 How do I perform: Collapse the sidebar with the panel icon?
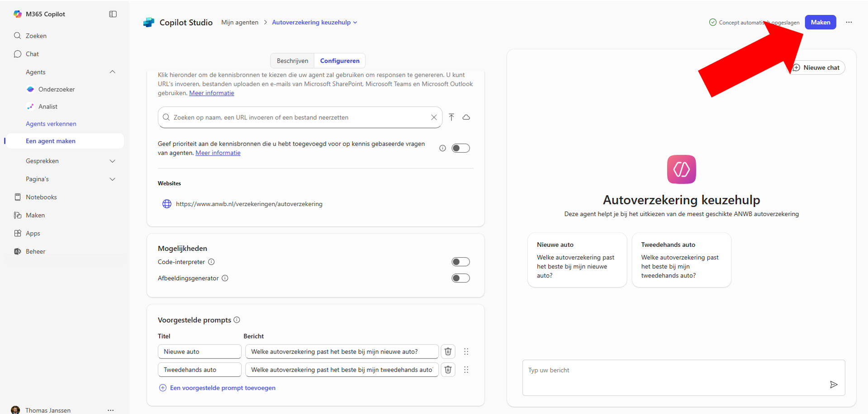tap(113, 14)
